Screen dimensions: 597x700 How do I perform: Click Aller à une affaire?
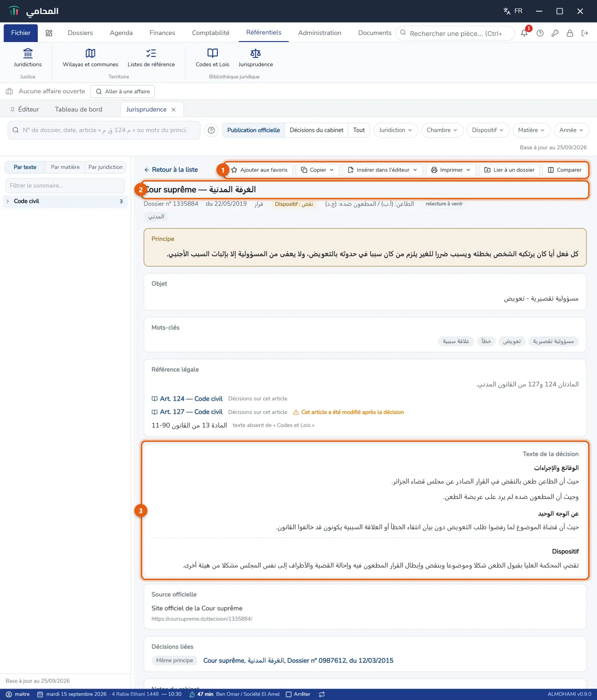pyautogui.click(x=123, y=91)
